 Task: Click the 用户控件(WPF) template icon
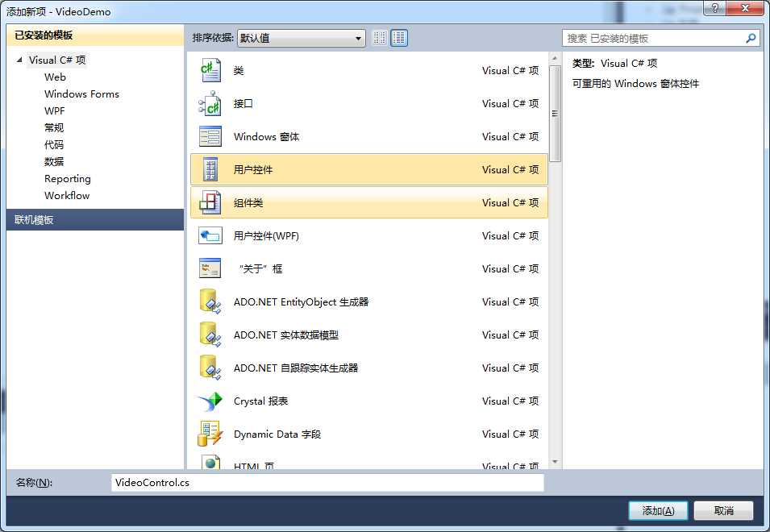pos(210,235)
